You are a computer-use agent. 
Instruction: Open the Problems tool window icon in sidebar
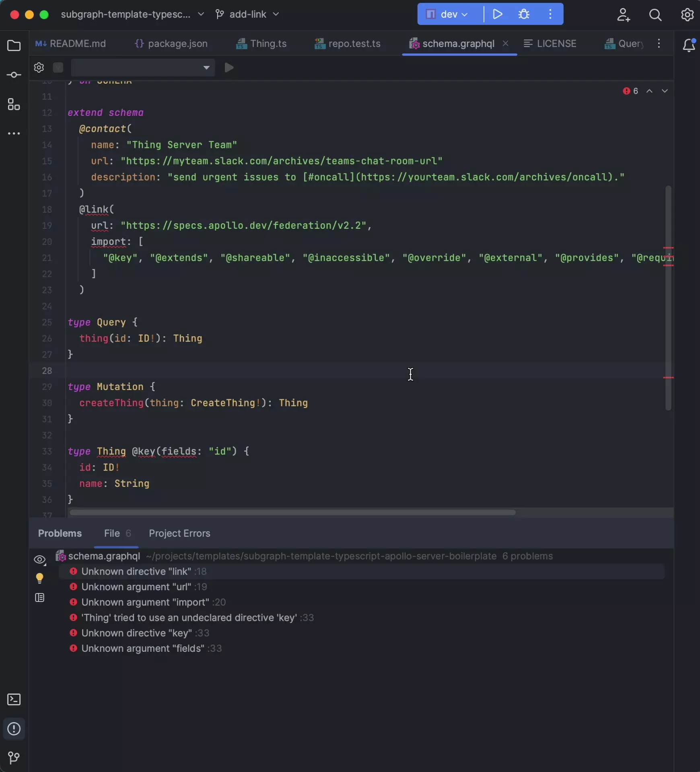point(14,729)
